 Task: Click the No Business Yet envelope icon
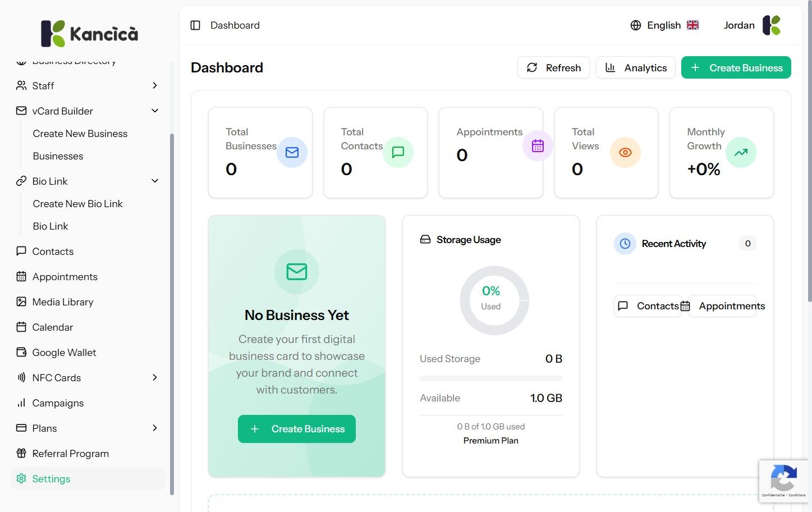coord(297,272)
